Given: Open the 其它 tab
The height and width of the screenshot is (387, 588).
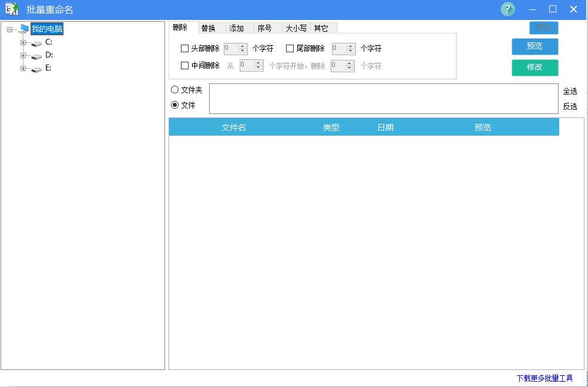Looking at the screenshot, I should pos(324,28).
